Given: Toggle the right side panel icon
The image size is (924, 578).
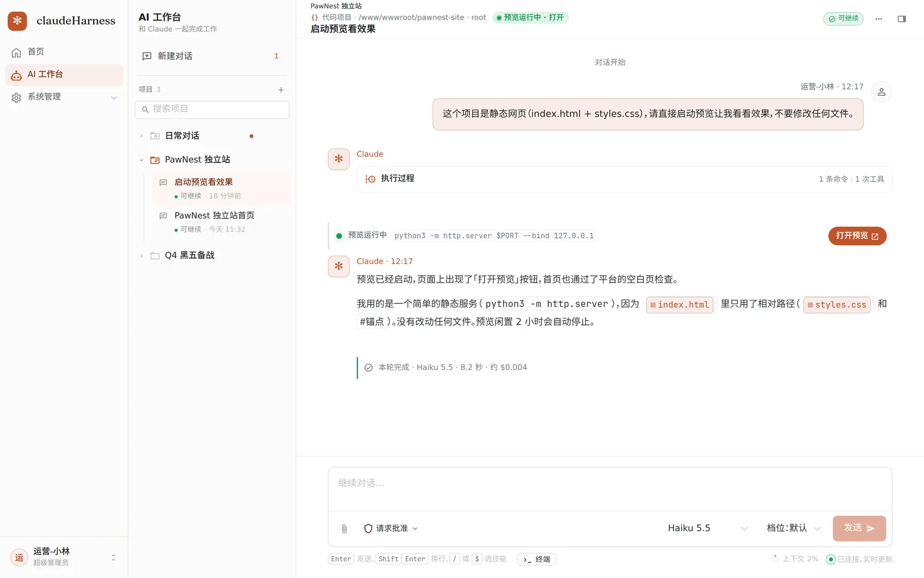Looking at the screenshot, I should pos(901,19).
